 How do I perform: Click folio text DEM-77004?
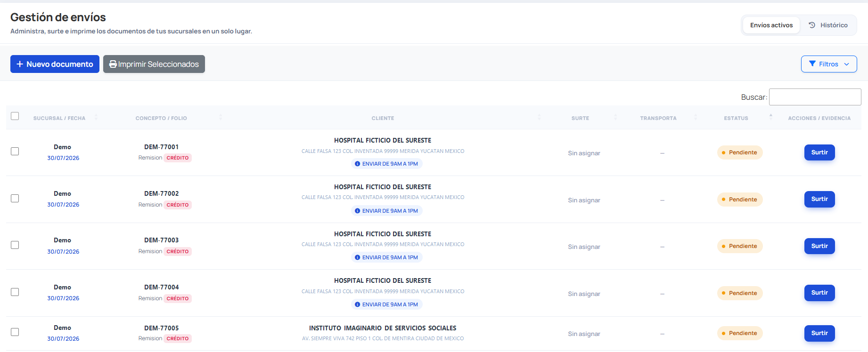click(162, 288)
